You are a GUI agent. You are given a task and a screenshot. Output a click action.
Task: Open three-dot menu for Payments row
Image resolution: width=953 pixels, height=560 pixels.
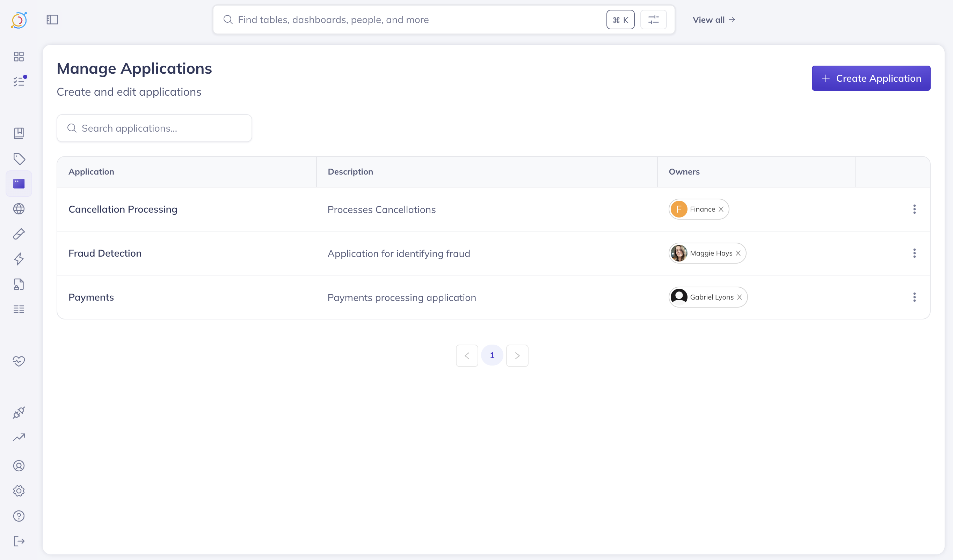pos(914,297)
